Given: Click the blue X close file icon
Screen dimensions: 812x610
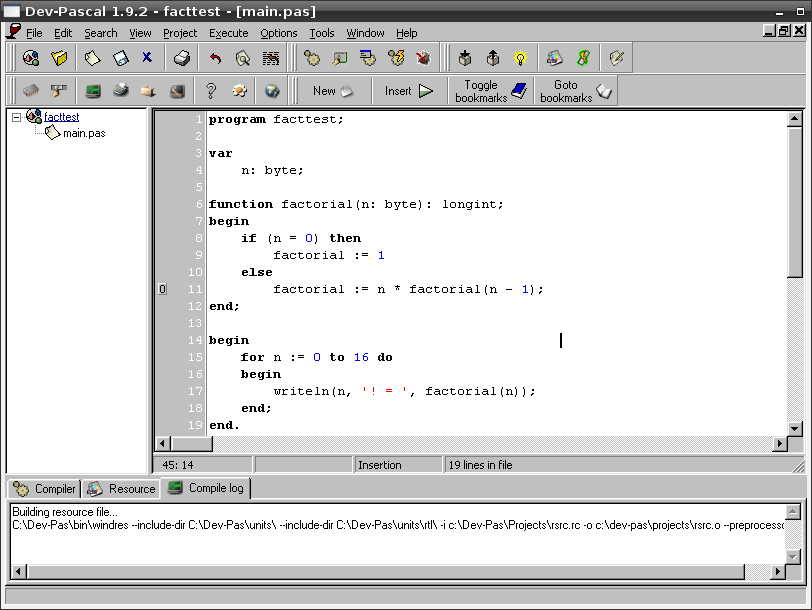Looking at the screenshot, I should [147, 57].
